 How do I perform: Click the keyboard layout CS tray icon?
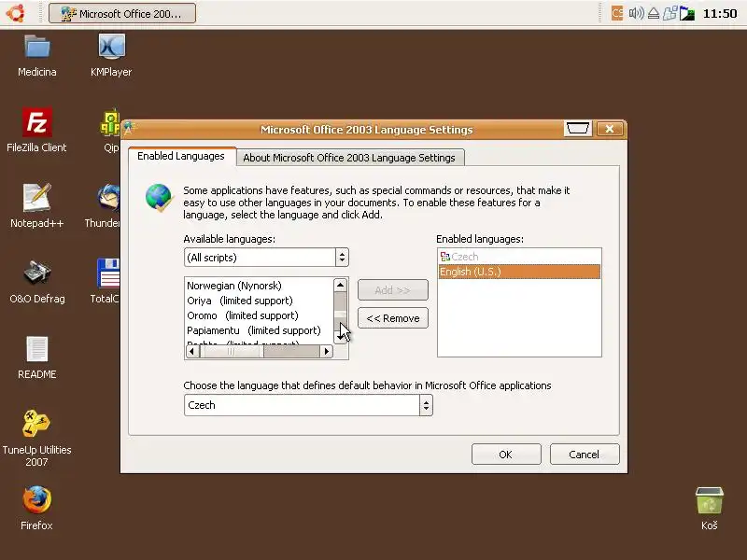point(617,13)
